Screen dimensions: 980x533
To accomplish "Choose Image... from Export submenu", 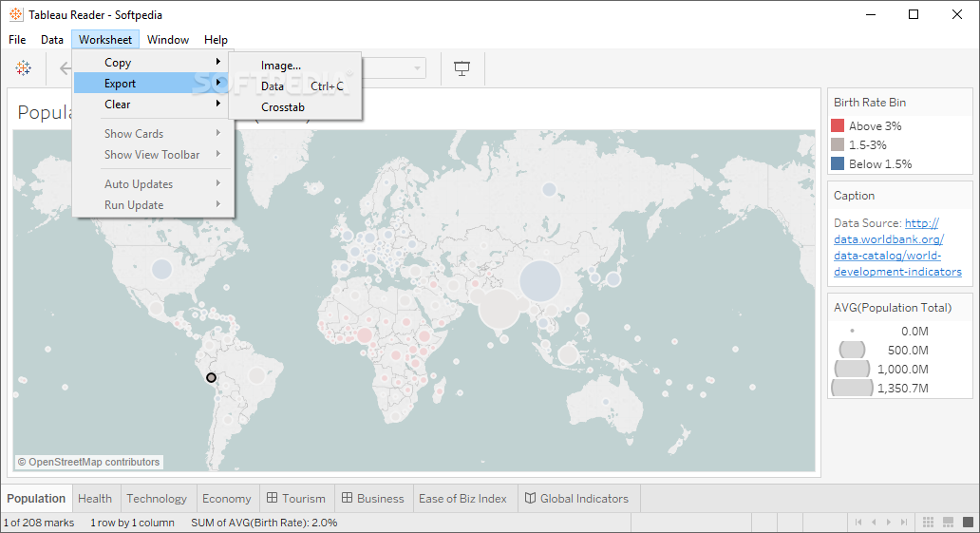I will coord(295,65).
